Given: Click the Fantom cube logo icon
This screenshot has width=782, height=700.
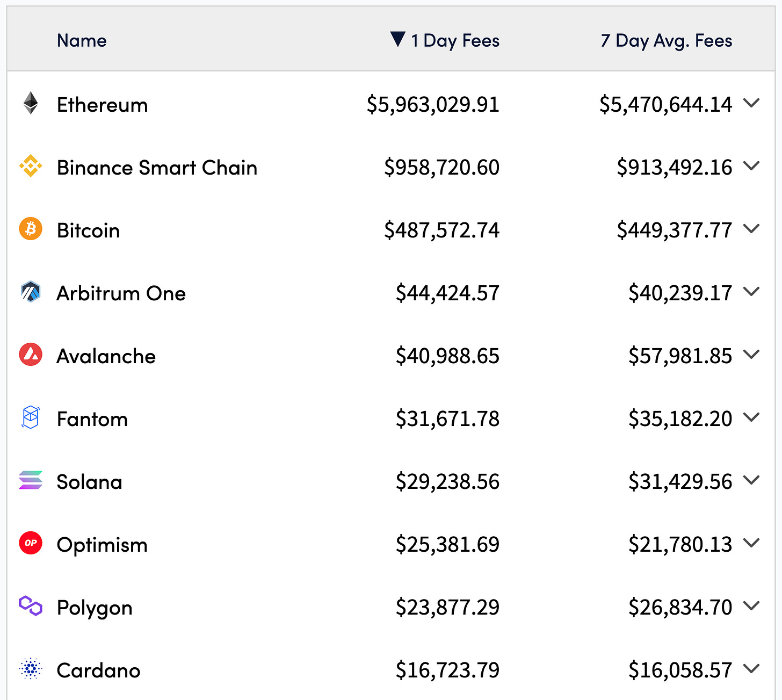Looking at the screenshot, I should [31, 417].
